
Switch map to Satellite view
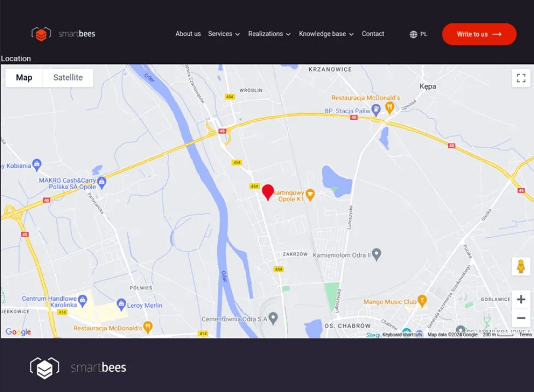coord(68,78)
